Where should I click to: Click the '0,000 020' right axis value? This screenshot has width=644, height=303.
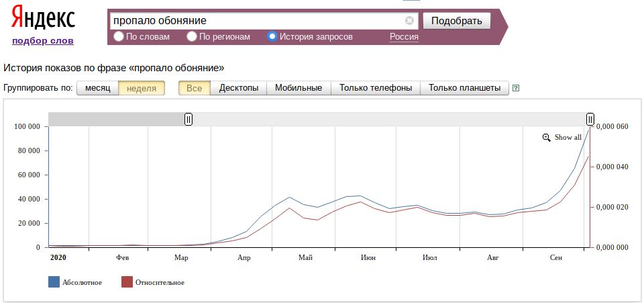[612, 207]
